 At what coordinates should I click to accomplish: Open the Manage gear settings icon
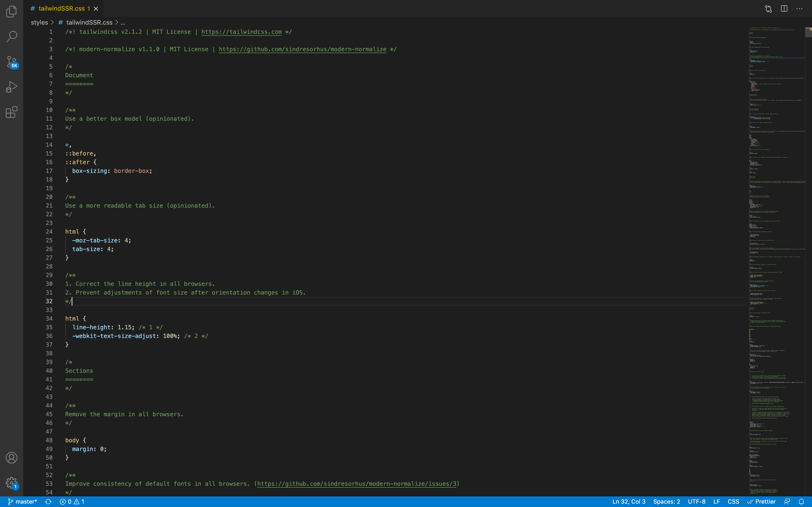(11, 483)
